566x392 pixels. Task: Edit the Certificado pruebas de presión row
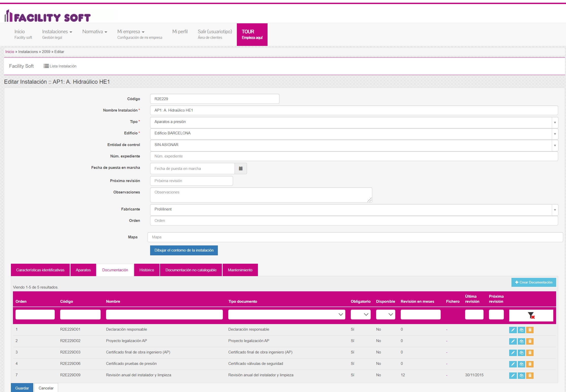coord(513,364)
